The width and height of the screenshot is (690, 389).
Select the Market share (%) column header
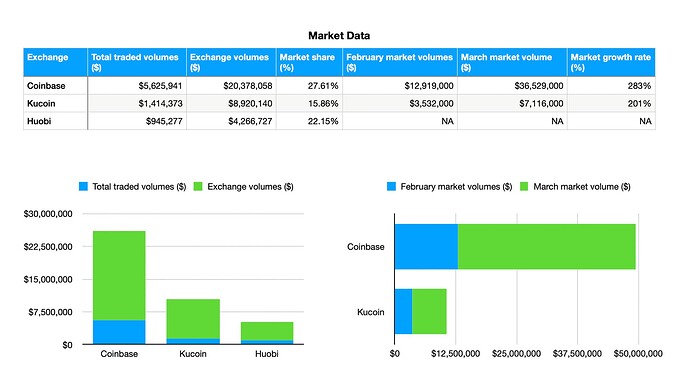tap(309, 62)
